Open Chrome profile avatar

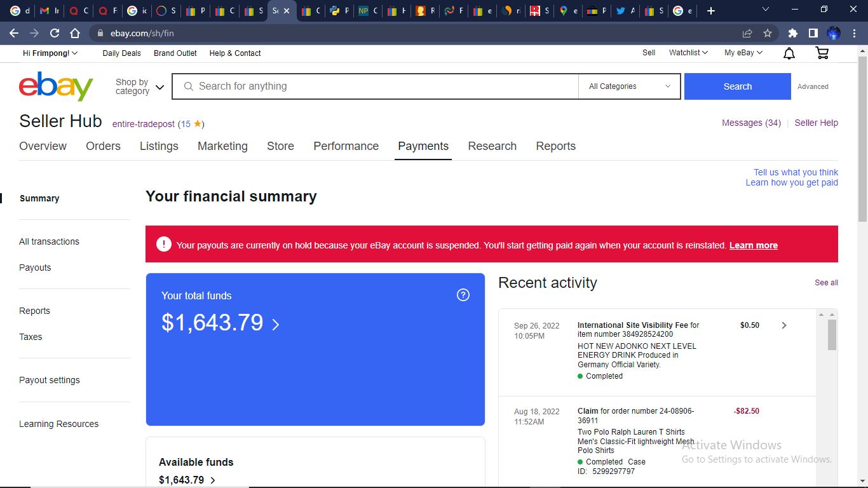pos(834,33)
